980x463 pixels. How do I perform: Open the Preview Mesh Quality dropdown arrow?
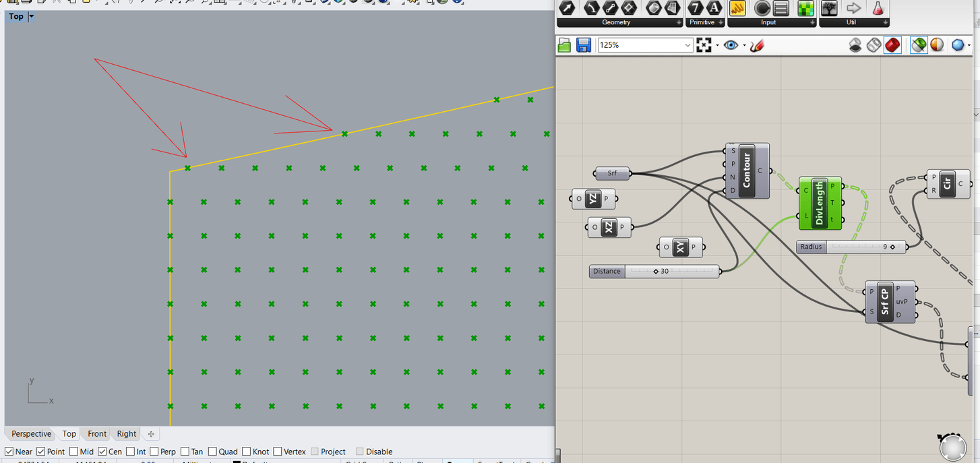coord(971,45)
